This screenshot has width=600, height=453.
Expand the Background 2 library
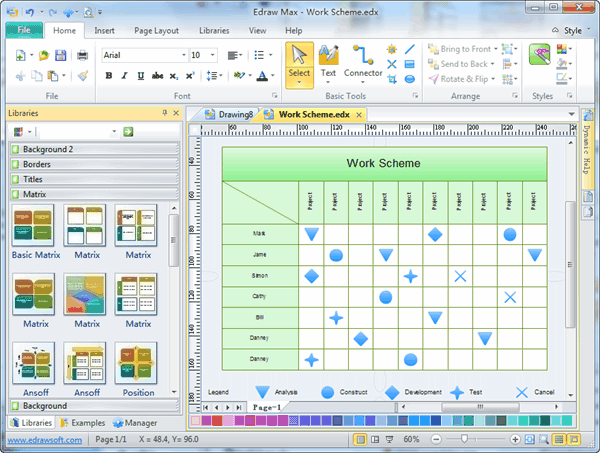94,149
